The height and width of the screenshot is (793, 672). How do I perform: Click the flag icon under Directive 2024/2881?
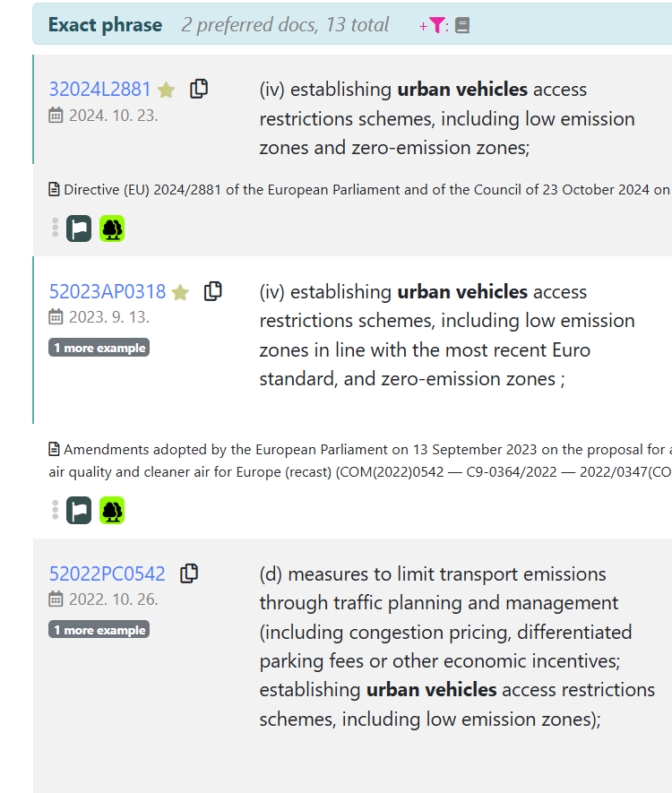(79, 228)
